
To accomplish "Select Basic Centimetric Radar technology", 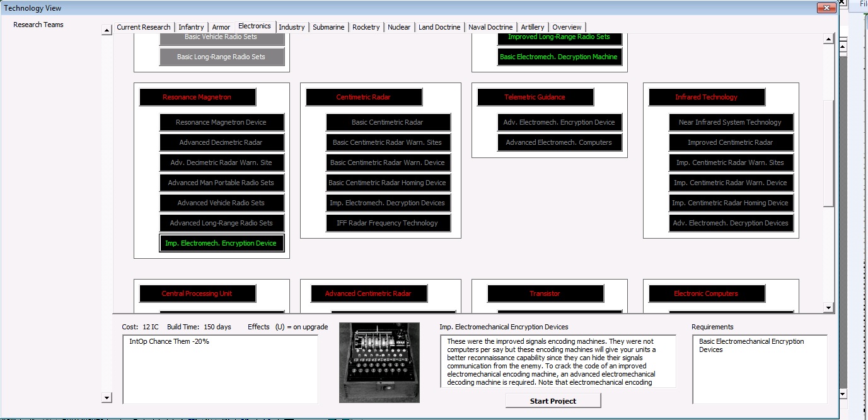I will [x=388, y=122].
